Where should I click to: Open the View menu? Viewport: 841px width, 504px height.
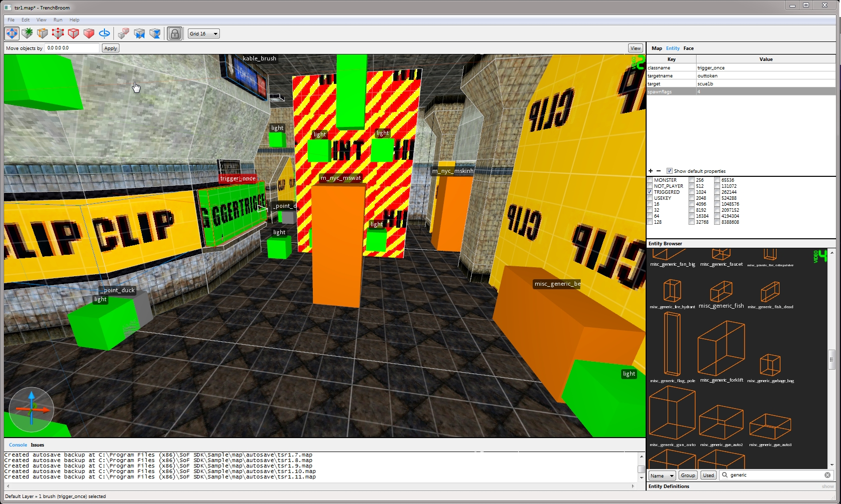41,20
